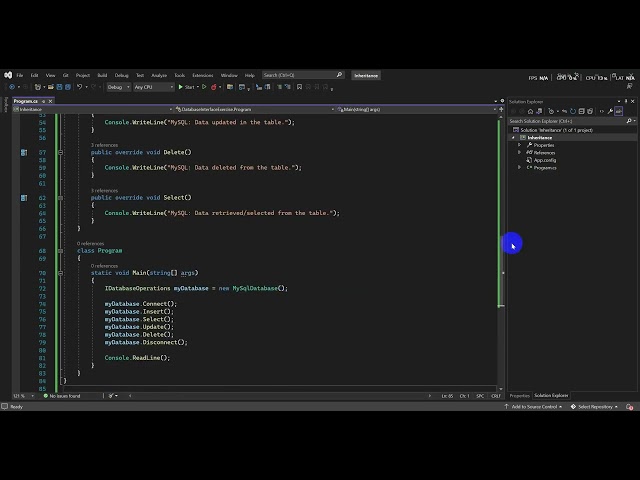640x480 pixels.
Task: Toggle Show All Files in Solution Explorer
Action: [590, 111]
